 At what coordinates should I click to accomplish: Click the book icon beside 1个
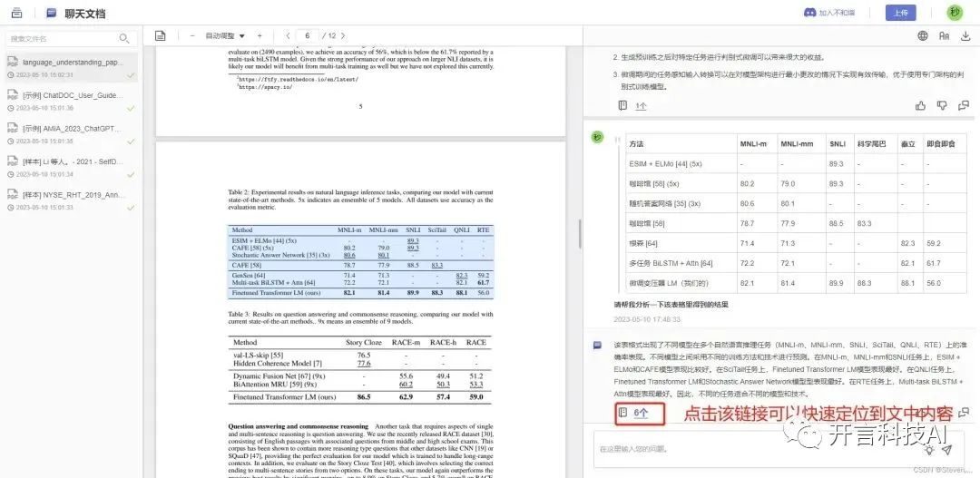click(622, 105)
